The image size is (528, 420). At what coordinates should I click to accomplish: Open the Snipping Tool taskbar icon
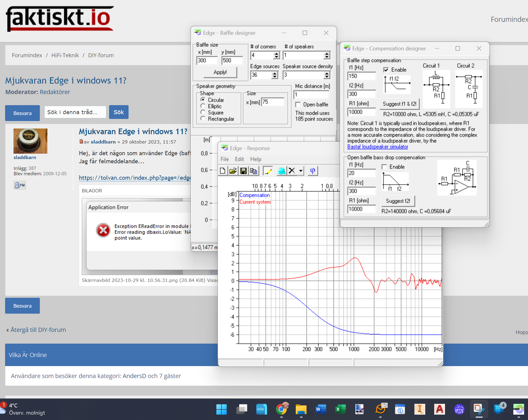tap(479, 409)
